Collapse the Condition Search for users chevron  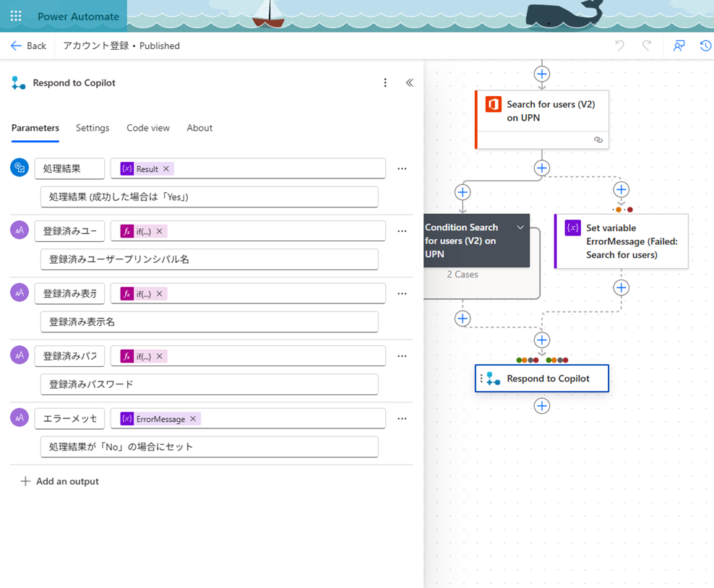click(x=520, y=227)
